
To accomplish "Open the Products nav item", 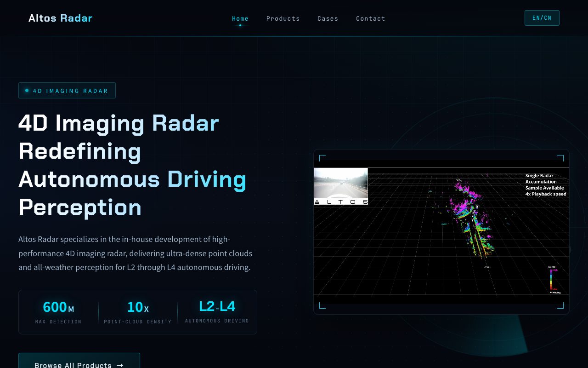I will [283, 18].
